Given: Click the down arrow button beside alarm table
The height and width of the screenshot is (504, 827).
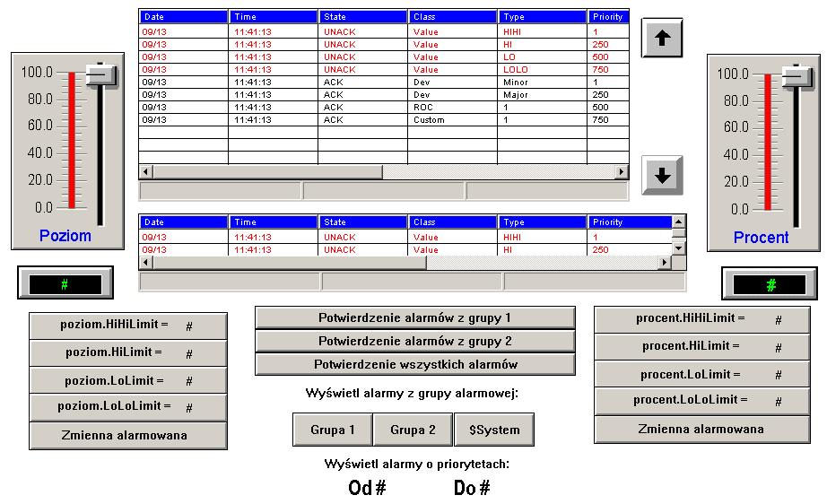Looking at the screenshot, I should pos(662,176).
